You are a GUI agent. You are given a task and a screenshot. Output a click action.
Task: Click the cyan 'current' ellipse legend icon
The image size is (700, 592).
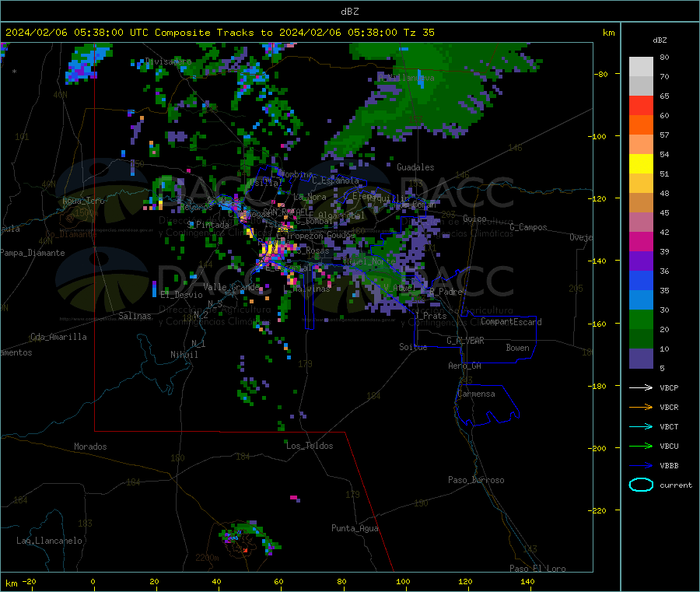(641, 485)
